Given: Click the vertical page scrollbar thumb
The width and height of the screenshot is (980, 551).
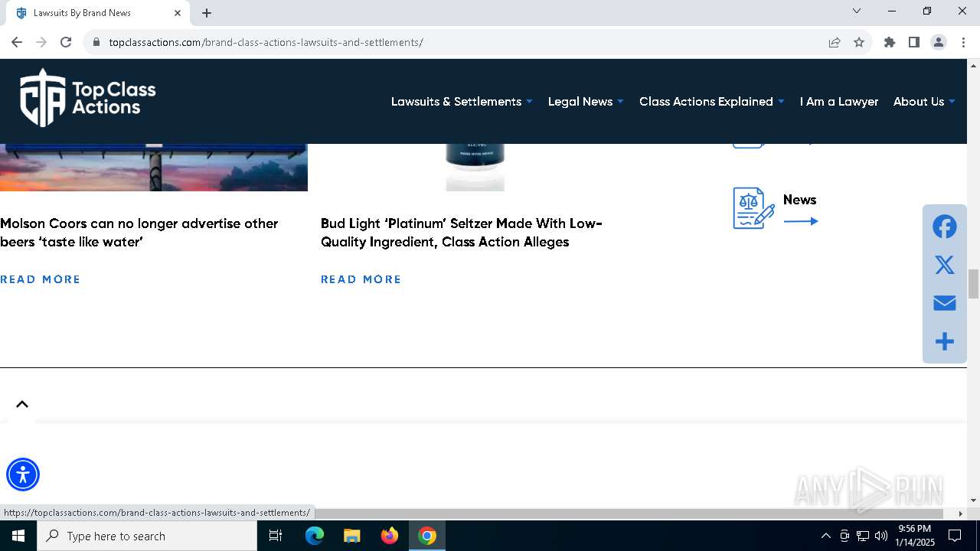Looking at the screenshot, I should coord(973,284).
